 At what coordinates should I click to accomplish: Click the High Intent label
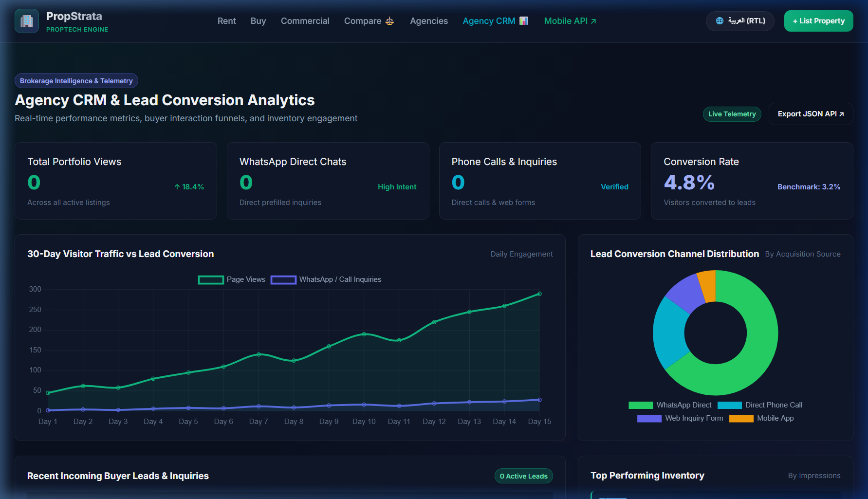397,187
